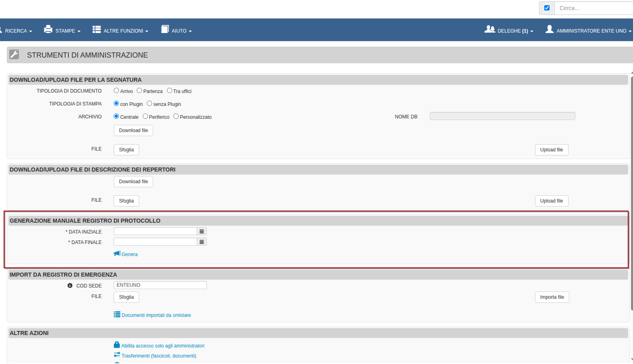Click into the Cod Sede input field
This screenshot has height=364, width=633.
coord(160,285)
